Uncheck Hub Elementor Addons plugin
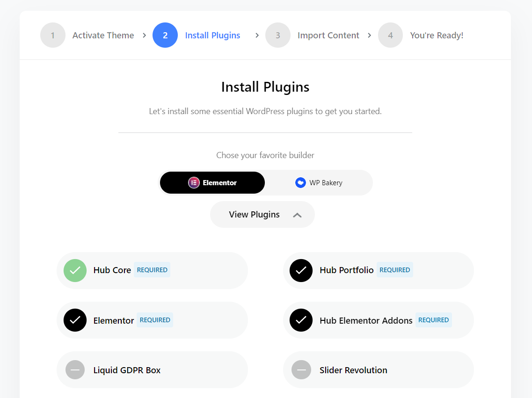 point(301,320)
